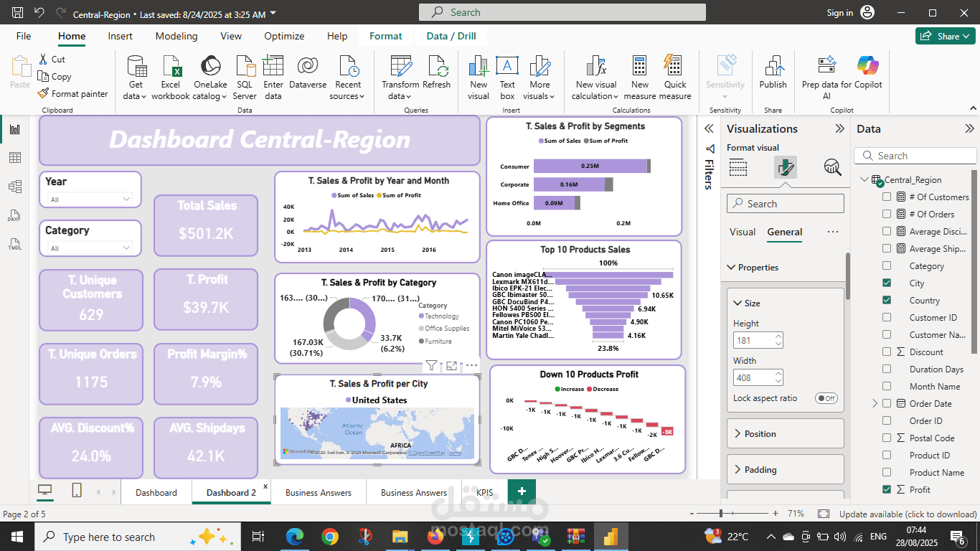Click the Enter data icon
The image size is (980, 551).
click(273, 67)
